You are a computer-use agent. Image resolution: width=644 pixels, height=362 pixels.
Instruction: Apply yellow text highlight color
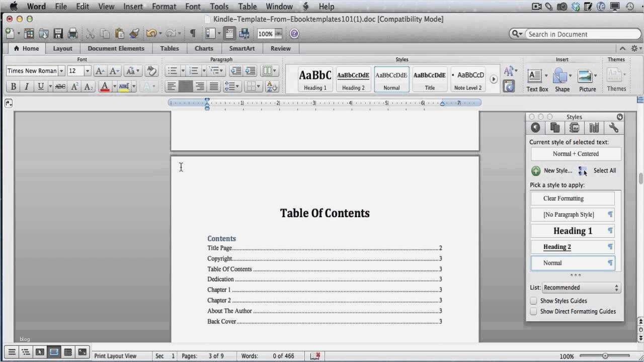[x=124, y=86]
